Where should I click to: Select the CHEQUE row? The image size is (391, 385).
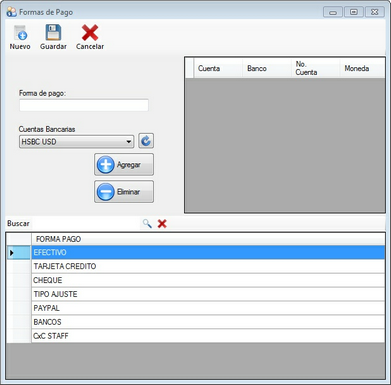coord(208,280)
